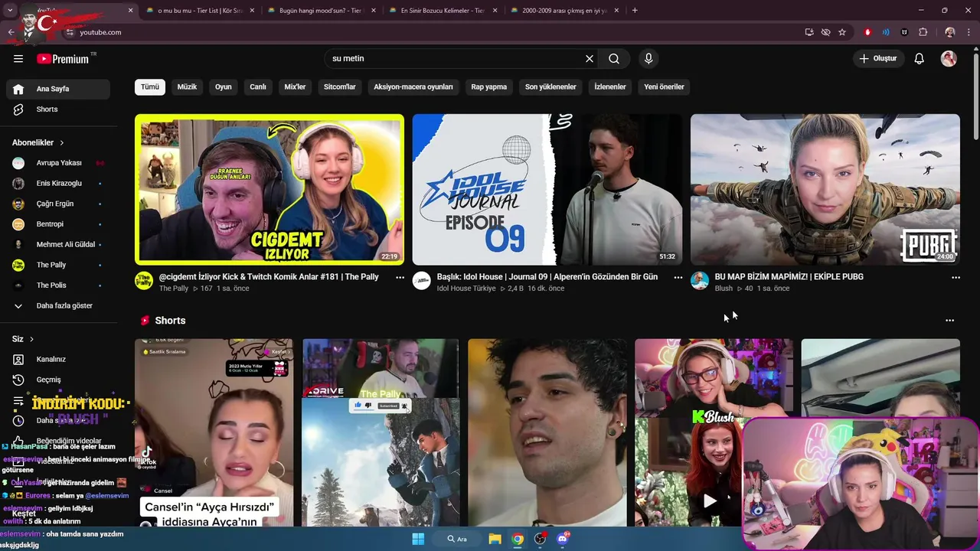Click the magnifier search button

614,59
